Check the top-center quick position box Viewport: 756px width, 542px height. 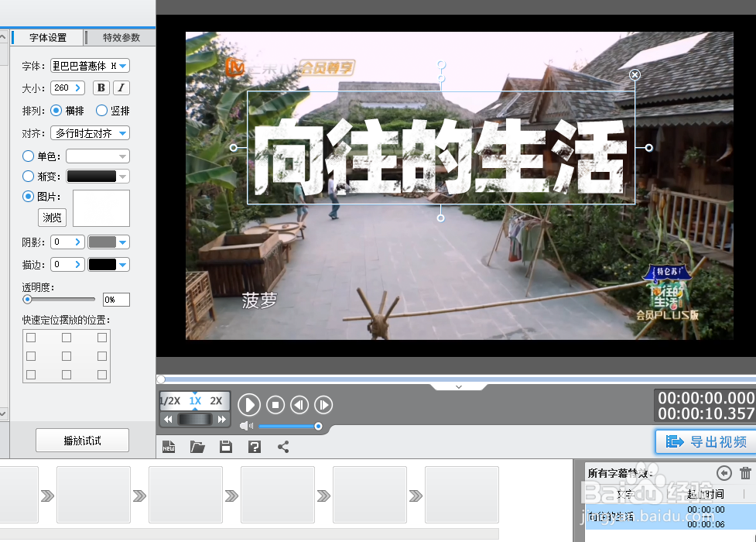pos(67,338)
